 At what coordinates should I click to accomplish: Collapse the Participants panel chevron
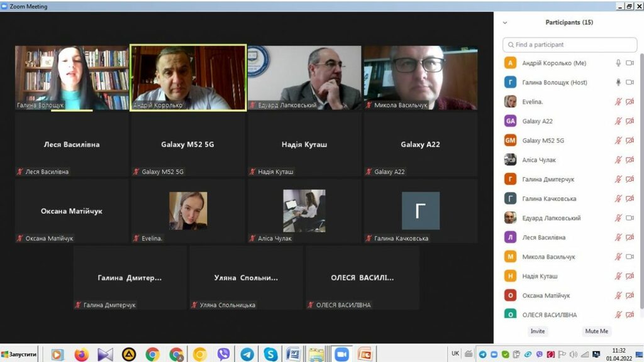(x=504, y=23)
